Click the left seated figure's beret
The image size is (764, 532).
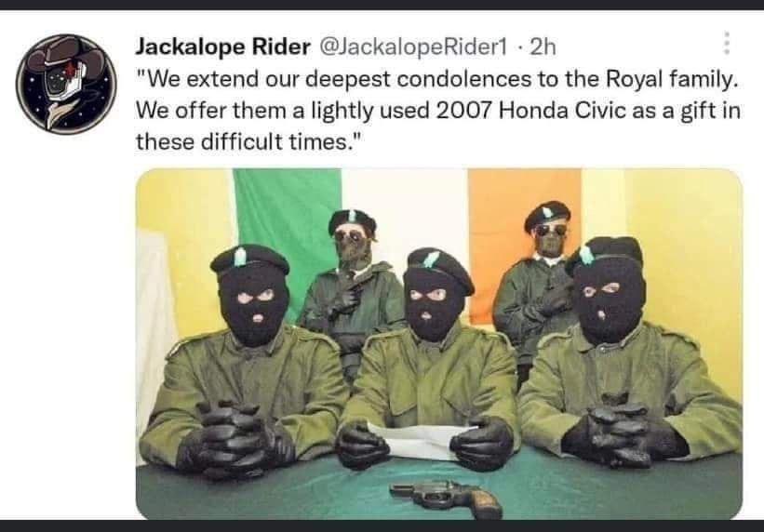click(249, 259)
